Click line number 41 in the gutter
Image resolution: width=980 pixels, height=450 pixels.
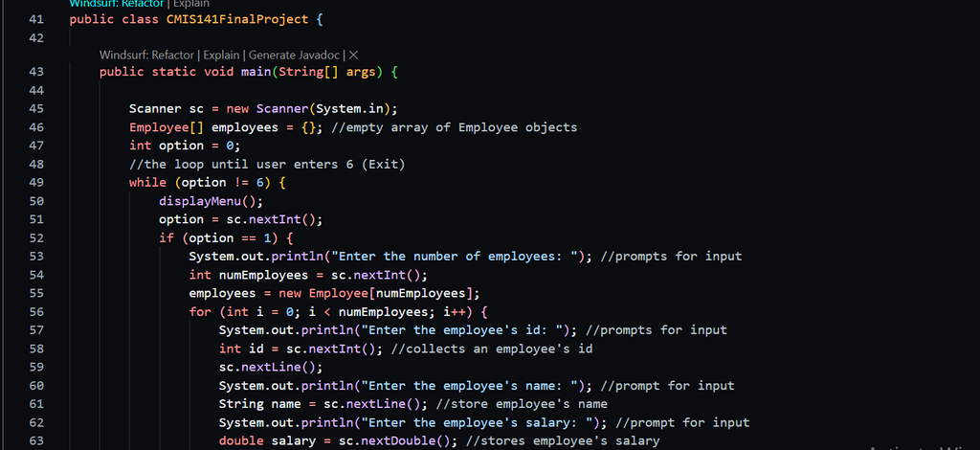(36, 19)
